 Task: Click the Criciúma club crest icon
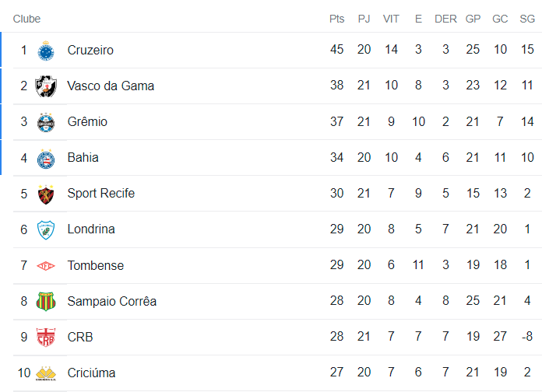click(x=46, y=373)
